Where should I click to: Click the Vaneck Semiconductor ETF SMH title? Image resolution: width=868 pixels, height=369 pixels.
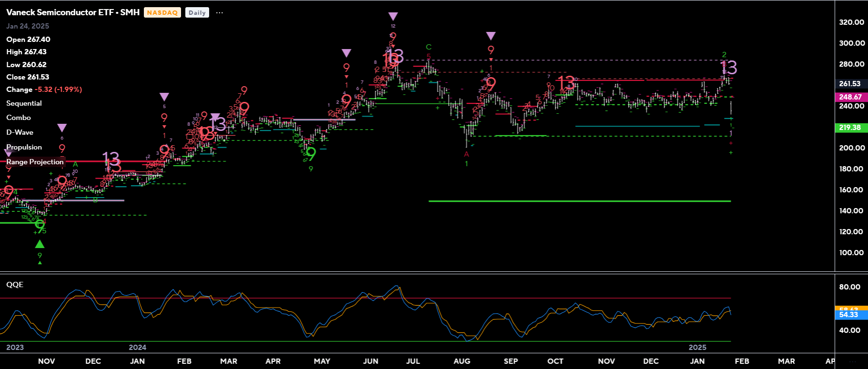click(73, 12)
